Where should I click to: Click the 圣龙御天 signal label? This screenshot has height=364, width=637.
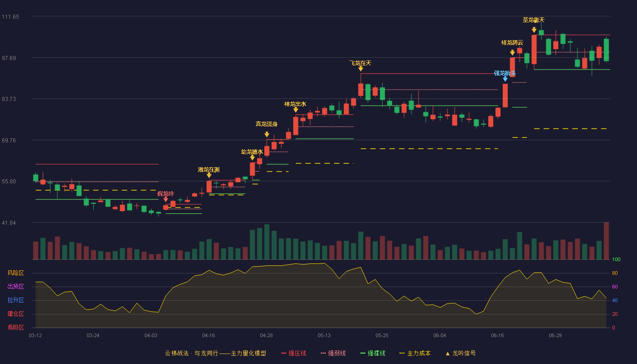[534, 20]
